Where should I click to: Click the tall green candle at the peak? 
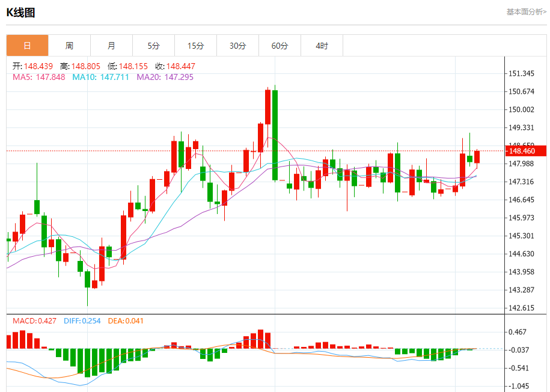[x=275, y=135]
